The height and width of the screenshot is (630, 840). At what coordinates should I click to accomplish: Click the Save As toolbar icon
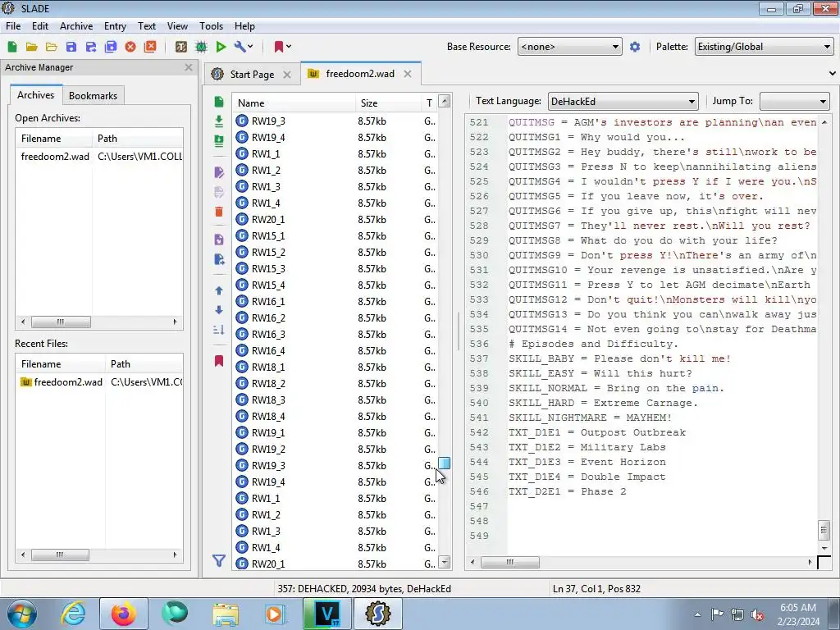91,47
